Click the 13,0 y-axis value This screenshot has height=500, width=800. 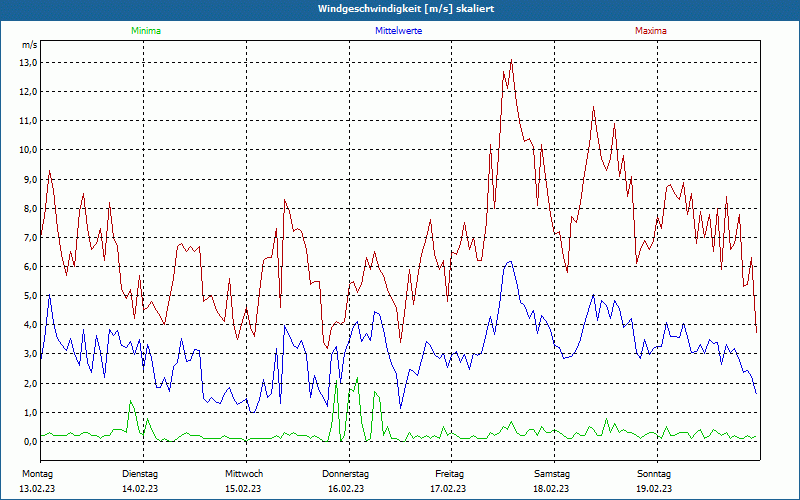[x=29, y=63]
